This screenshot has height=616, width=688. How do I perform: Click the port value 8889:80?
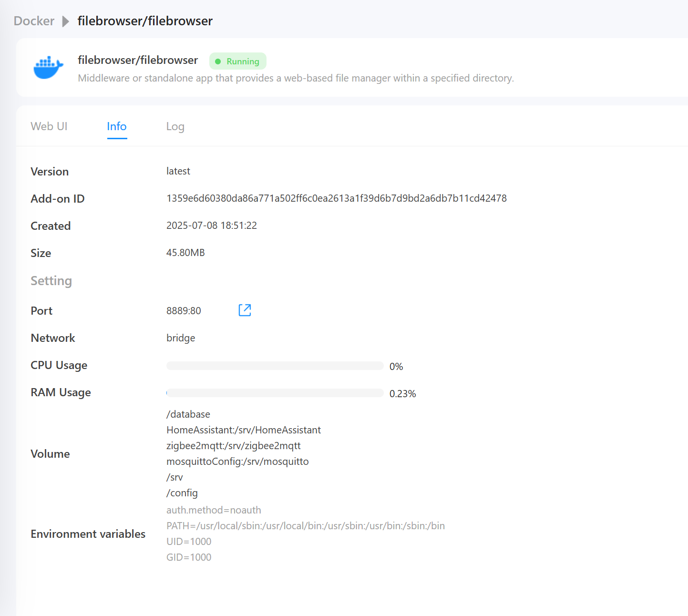pyautogui.click(x=184, y=311)
